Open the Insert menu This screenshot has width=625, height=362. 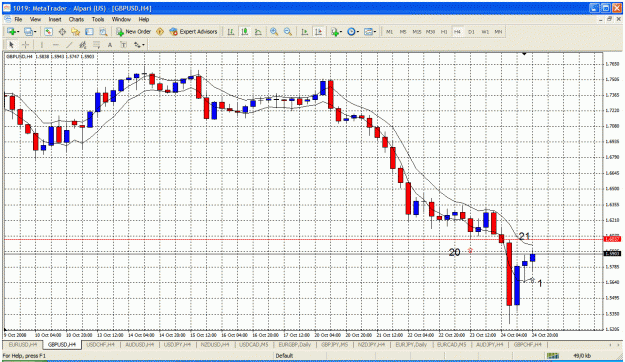pyautogui.click(x=55, y=19)
